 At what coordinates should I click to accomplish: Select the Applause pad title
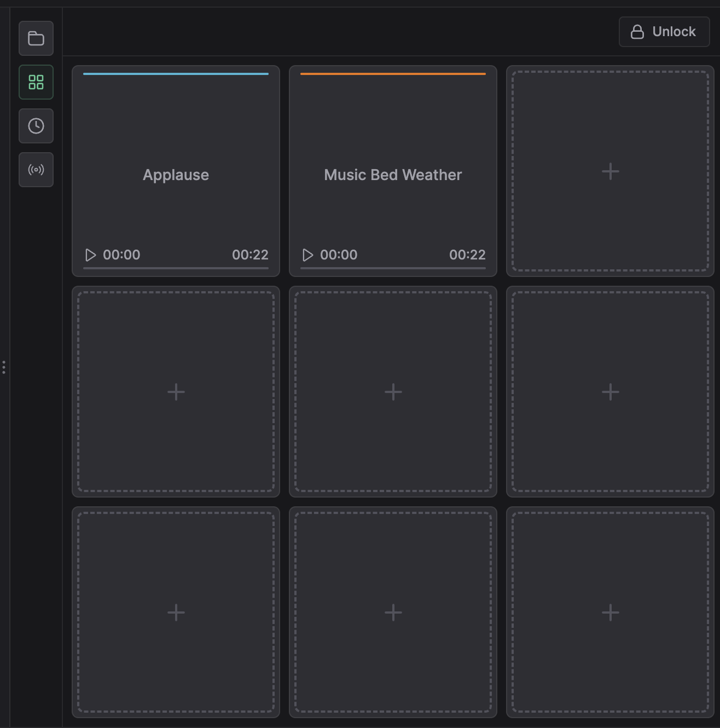[x=176, y=175]
